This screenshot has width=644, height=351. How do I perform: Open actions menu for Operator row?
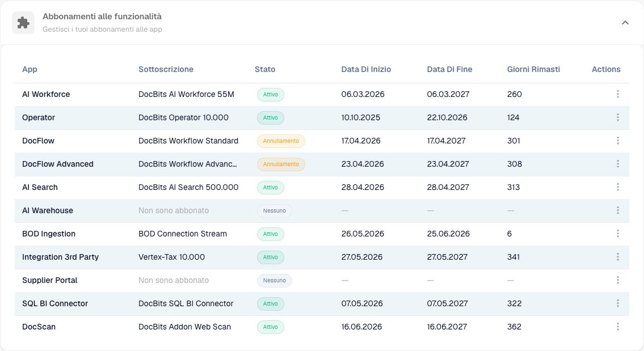point(618,117)
